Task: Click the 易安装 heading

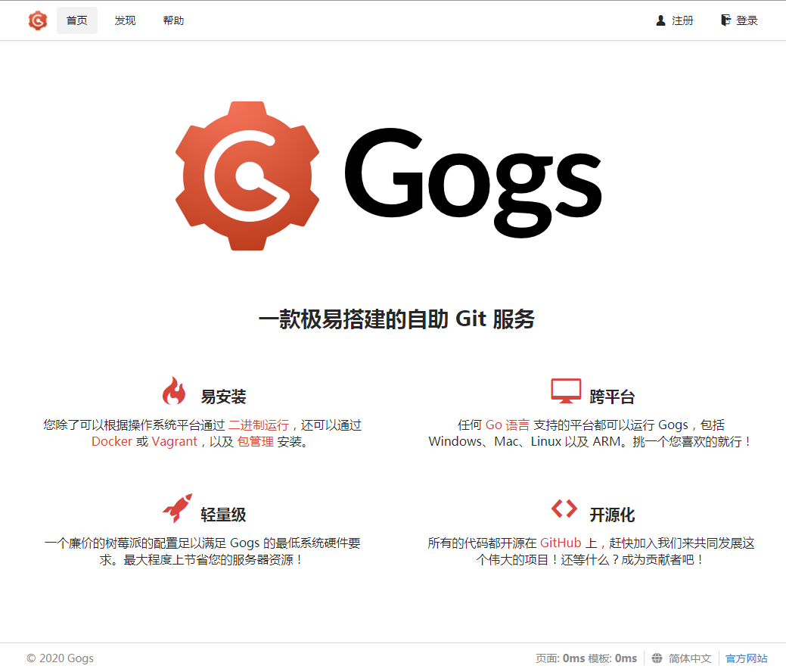Action: 224,397
